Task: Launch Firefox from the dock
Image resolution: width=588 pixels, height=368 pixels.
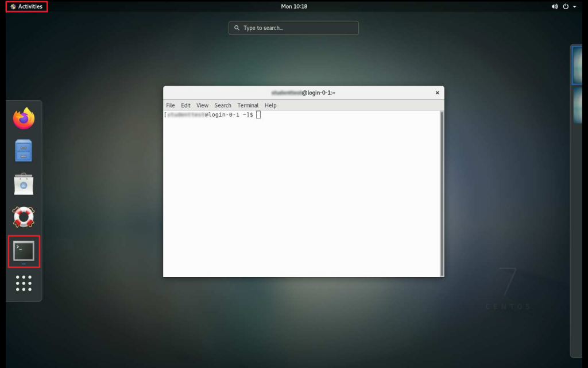Action: click(x=24, y=119)
